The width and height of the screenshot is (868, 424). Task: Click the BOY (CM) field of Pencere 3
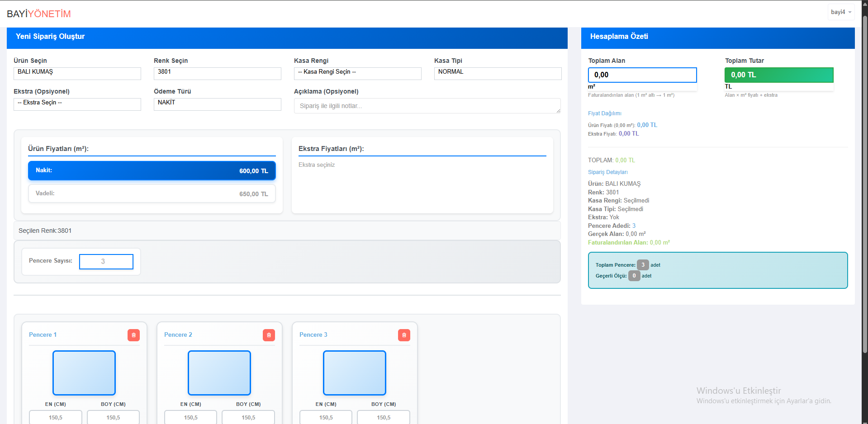[384, 417]
